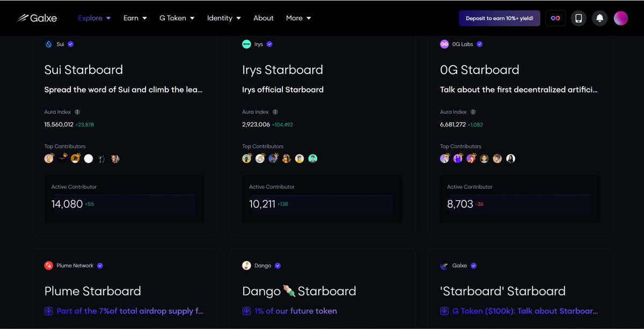Open the More dropdown menu

(x=298, y=18)
